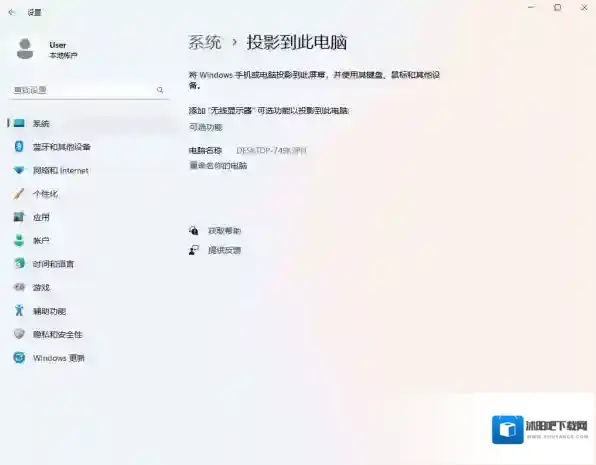The width and height of the screenshot is (596, 465).
Task: Open 应用 apps icon in sidebar
Action: (19, 217)
